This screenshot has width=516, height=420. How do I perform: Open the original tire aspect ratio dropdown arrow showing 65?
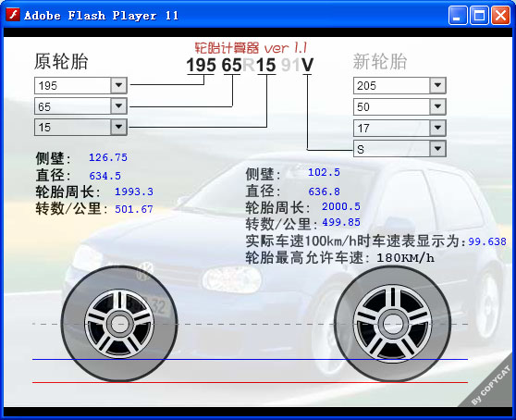point(118,106)
